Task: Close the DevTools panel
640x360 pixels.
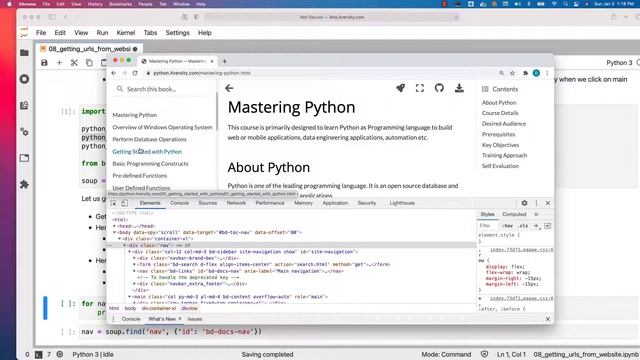Action: point(548,203)
